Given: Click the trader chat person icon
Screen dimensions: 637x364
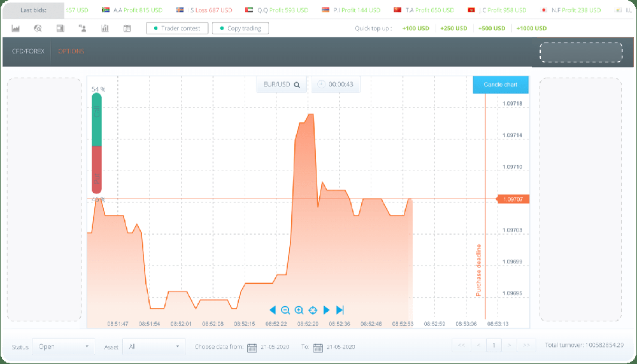Looking at the screenshot, I should point(82,29).
